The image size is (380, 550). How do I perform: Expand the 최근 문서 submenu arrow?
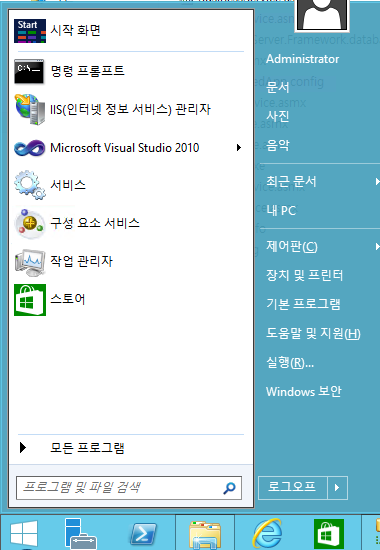[x=377, y=181]
